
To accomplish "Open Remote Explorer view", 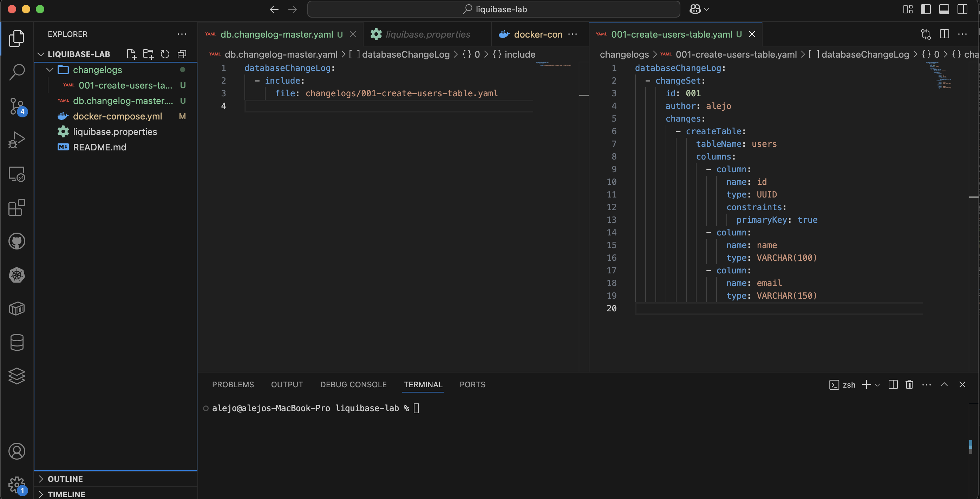I will pyautogui.click(x=17, y=174).
